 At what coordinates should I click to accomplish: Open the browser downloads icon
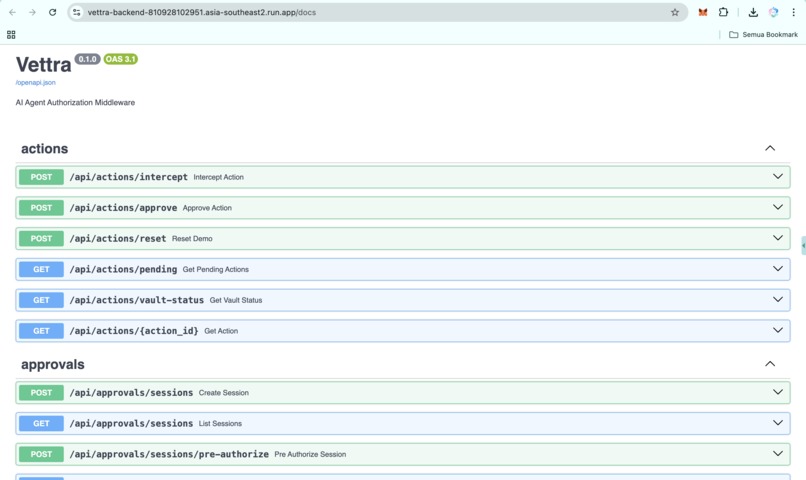(753, 12)
